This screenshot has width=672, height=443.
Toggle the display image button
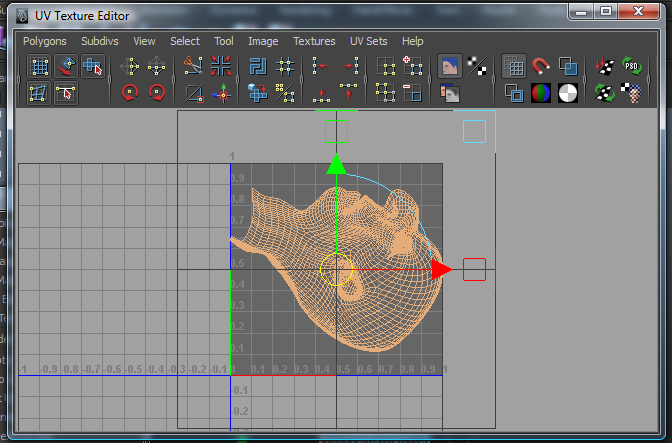coord(450,67)
